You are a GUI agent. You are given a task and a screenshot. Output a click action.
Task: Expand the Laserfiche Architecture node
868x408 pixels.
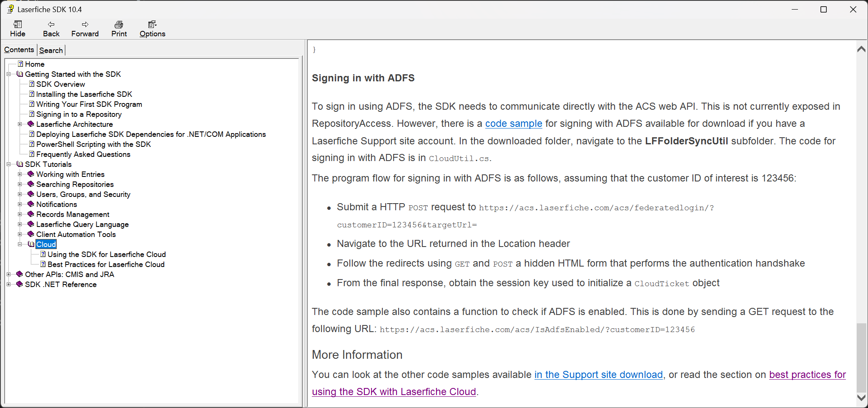(20, 124)
